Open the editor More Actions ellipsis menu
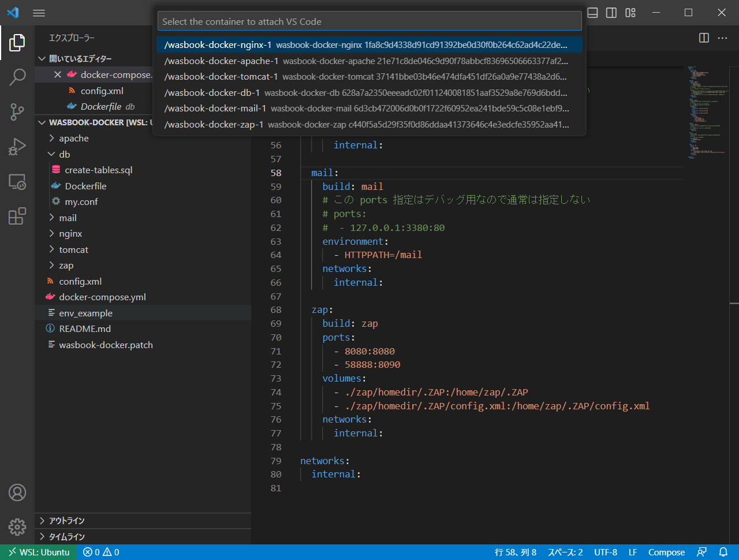739x560 pixels. click(722, 38)
